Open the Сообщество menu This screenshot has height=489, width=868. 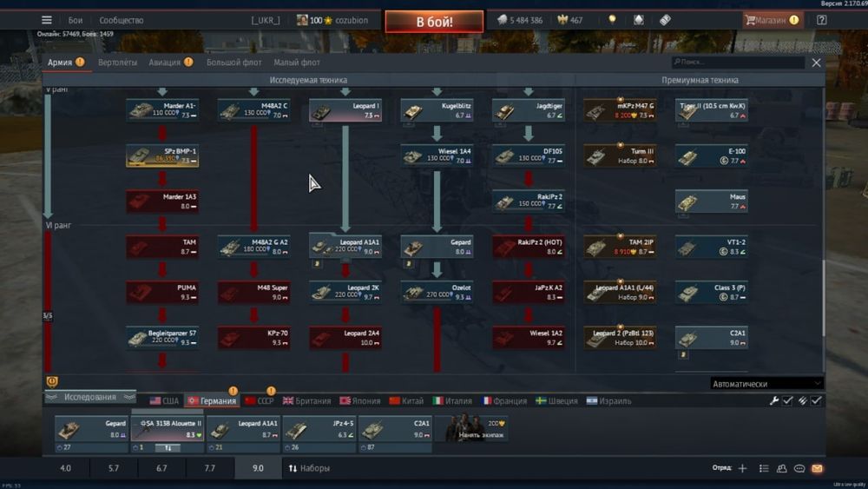click(122, 21)
